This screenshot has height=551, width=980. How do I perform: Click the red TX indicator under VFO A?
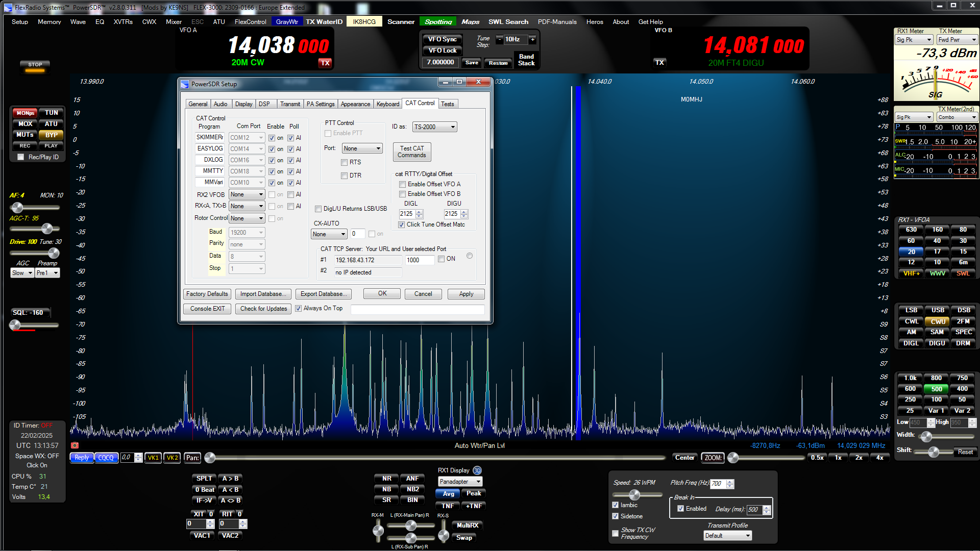coord(325,63)
